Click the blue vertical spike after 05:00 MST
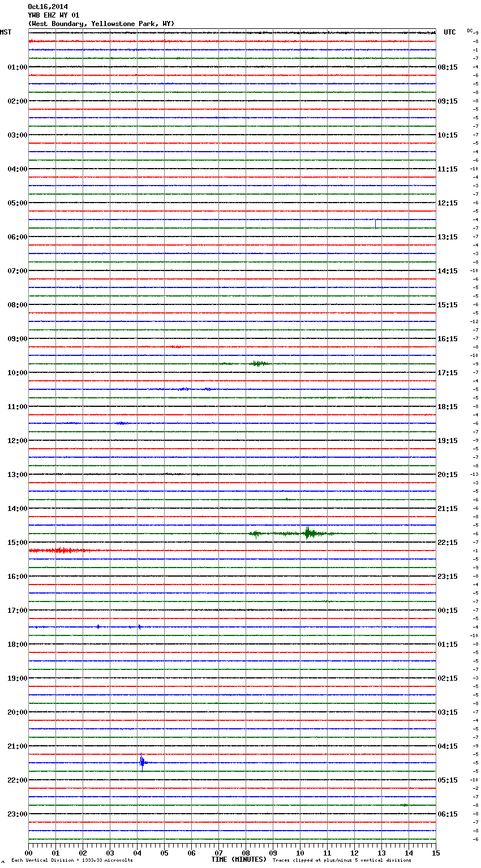 375,223
